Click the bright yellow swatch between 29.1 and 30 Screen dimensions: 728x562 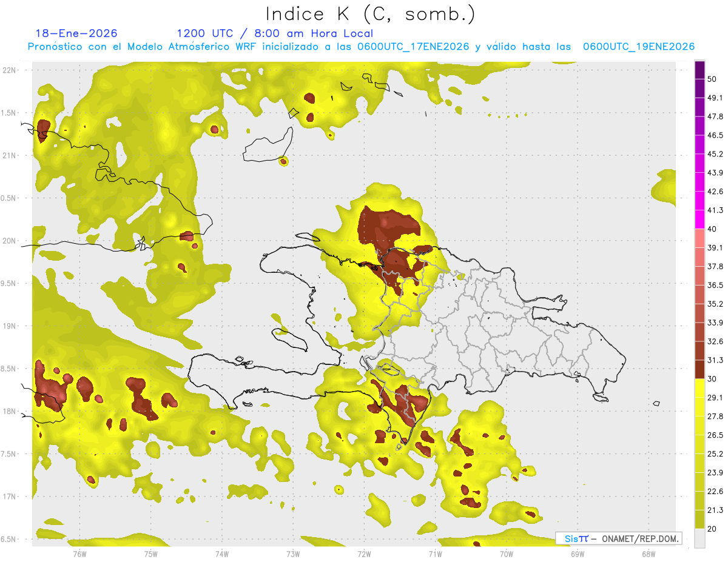699,388
